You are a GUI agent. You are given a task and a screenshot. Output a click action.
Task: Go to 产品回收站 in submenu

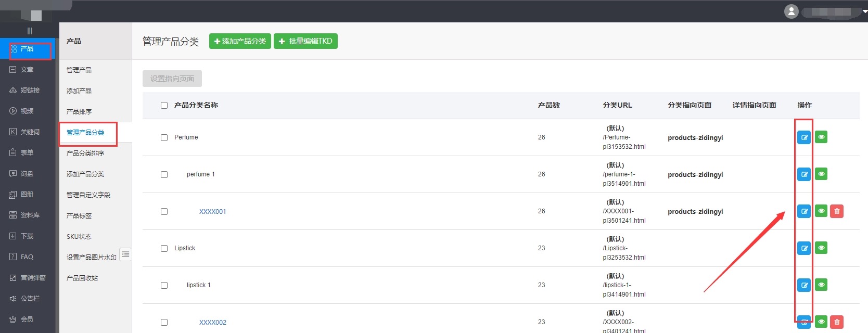point(82,278)
